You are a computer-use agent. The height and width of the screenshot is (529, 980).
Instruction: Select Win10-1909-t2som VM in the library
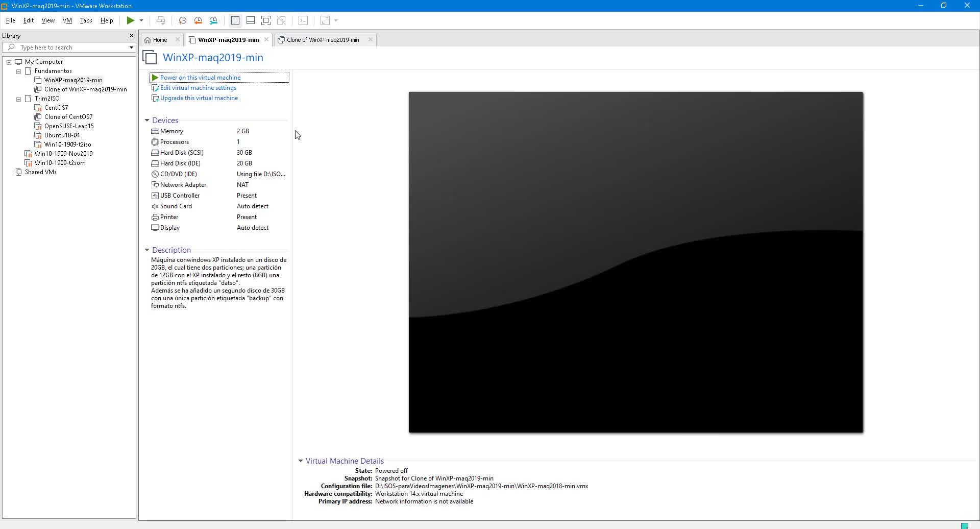coord(60,163)
